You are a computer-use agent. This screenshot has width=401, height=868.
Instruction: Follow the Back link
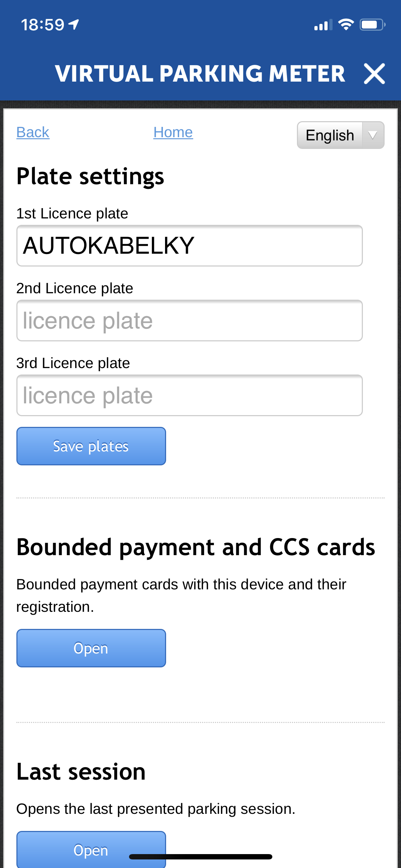pyautogui.click(x=33, y=132)
